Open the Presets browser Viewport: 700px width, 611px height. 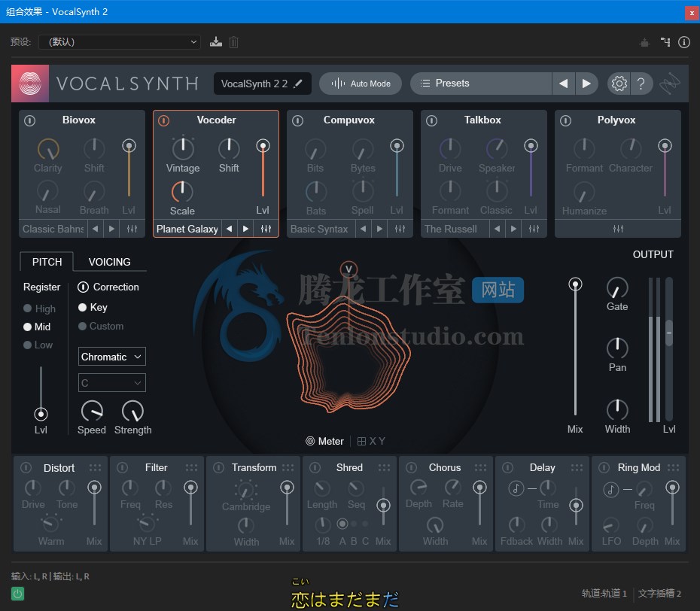pyautogui.click(x=481, y=84)
